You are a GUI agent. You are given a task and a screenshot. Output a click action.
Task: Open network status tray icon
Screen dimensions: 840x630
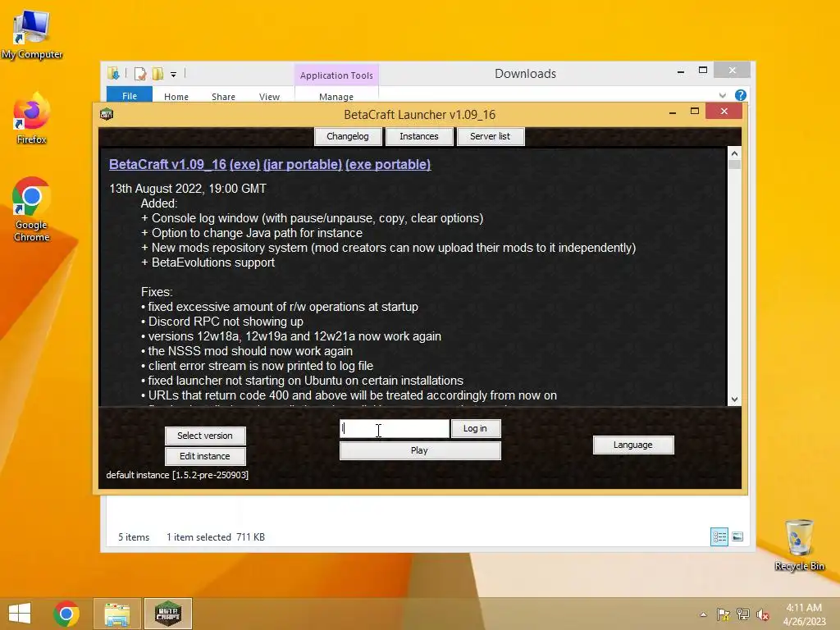point(743,614)
